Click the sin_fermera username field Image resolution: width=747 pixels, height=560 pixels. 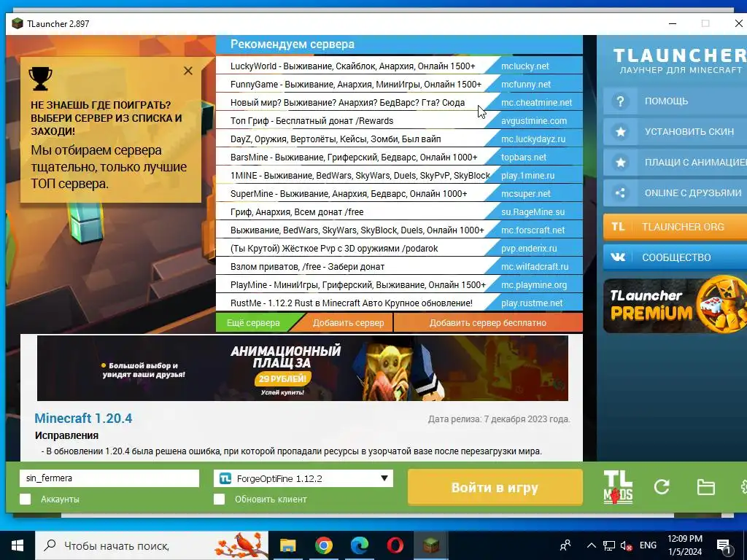tap(109, 478)
